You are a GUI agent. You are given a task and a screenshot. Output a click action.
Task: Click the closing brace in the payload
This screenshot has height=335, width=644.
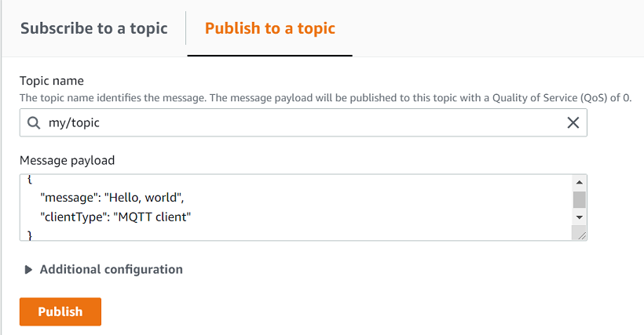(30, 235)
